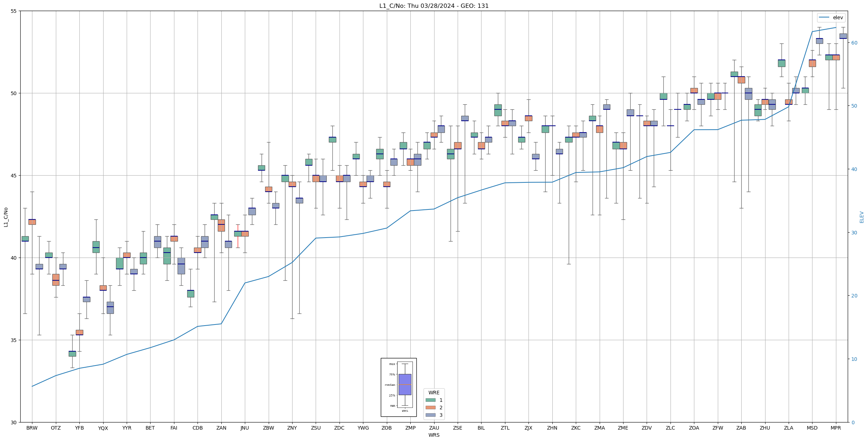Click the ZDV x-axis label
The height and width of the screenshot is (441, 868).
[x=647, y=428]
